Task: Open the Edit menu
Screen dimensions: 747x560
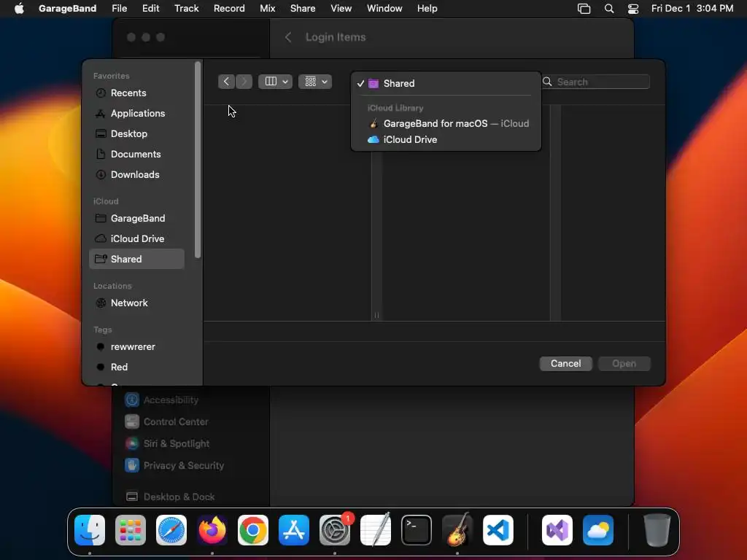Action: (150, 8)
